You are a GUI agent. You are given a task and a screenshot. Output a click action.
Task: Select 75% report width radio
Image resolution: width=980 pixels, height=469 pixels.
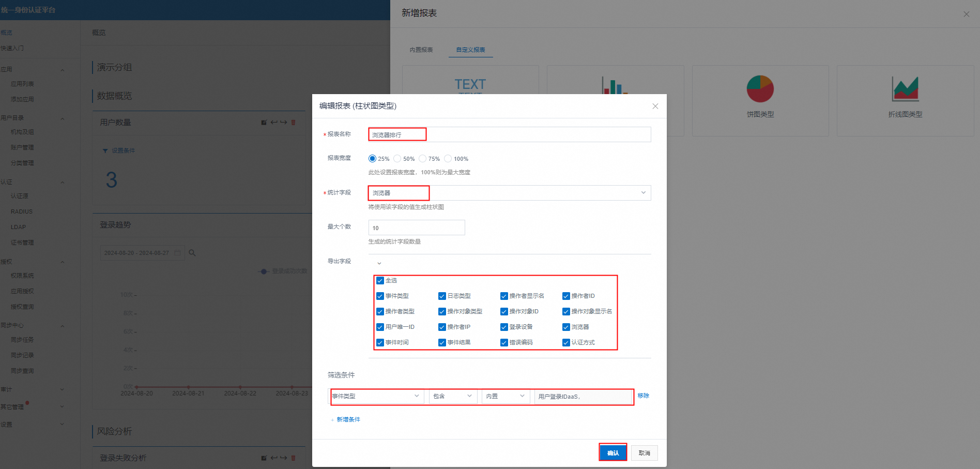[422, 159]
